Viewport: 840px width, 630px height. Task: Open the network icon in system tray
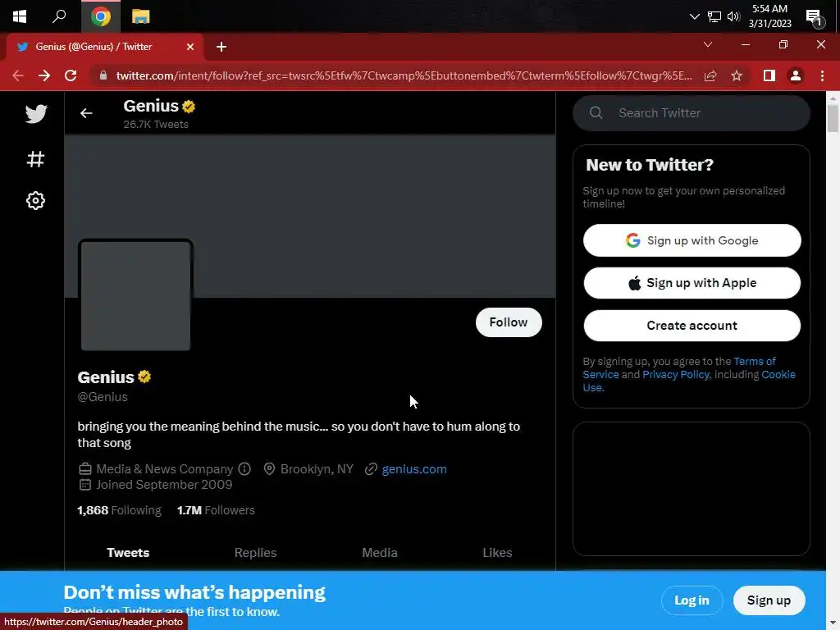[x=714, y=16]
